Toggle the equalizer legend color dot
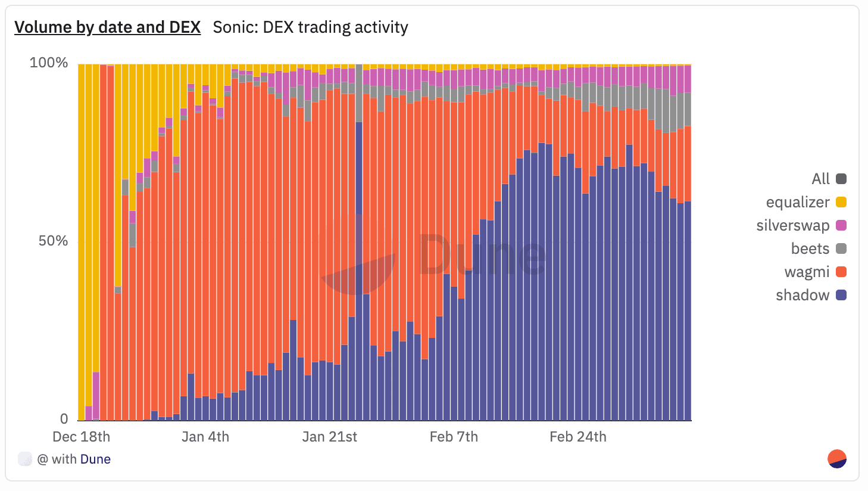868x491 pixels. click(841, 202)
